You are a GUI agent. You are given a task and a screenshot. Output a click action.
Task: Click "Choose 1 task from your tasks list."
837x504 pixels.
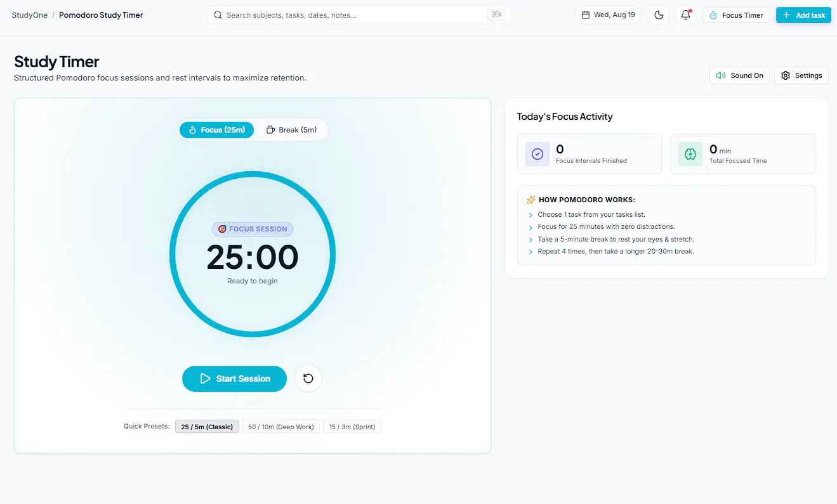point(591,214)
